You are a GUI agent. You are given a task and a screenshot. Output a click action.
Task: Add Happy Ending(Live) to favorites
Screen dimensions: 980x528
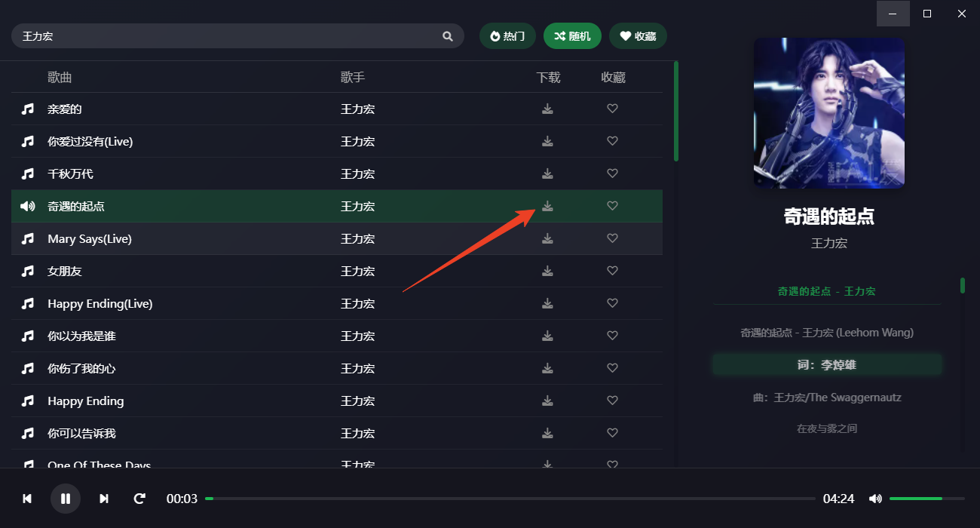click(612, 303)
